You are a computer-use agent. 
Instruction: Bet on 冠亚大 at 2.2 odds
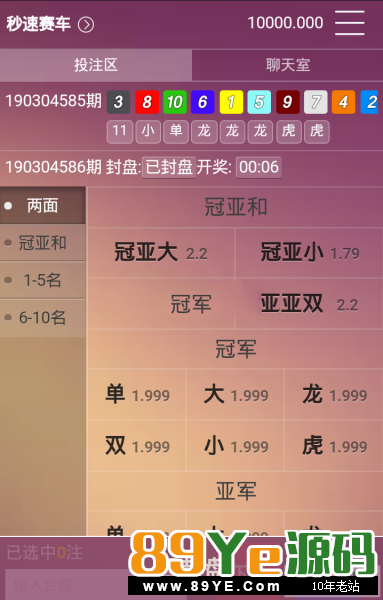tap(161, 253)
